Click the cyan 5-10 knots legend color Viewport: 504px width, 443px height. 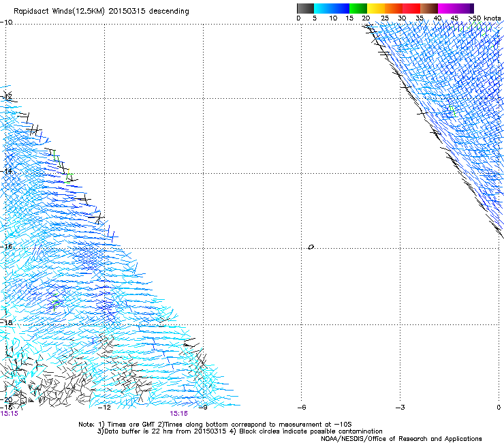coord(323,8)
